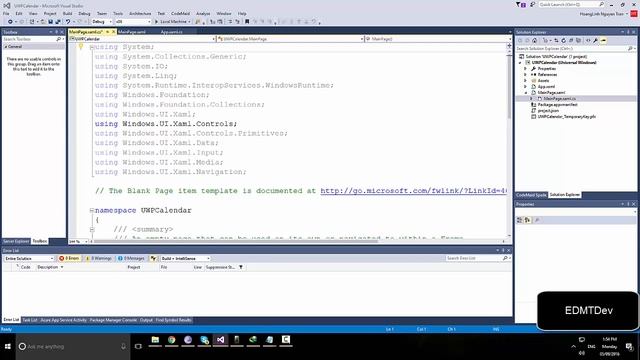640x360 pixels.
Task: Open the Build + IntelliSense dropdown
Action: tap(185, 258)
